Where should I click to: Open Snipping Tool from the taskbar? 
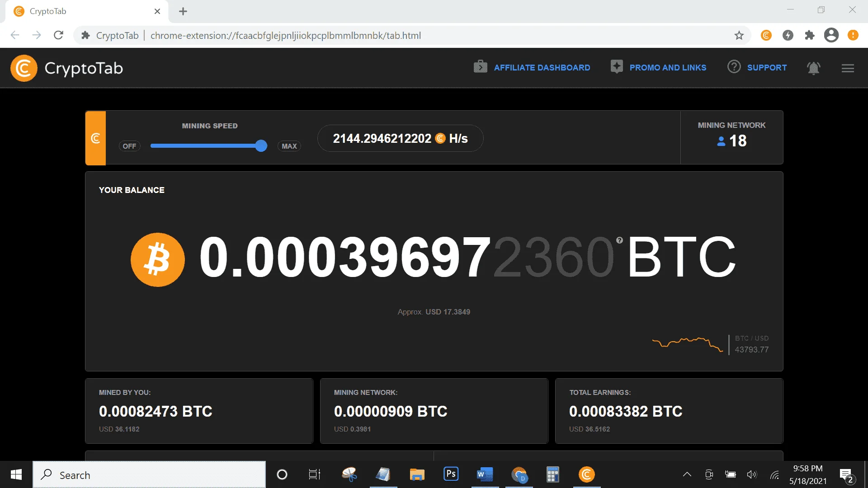click(x=349, y=474)
